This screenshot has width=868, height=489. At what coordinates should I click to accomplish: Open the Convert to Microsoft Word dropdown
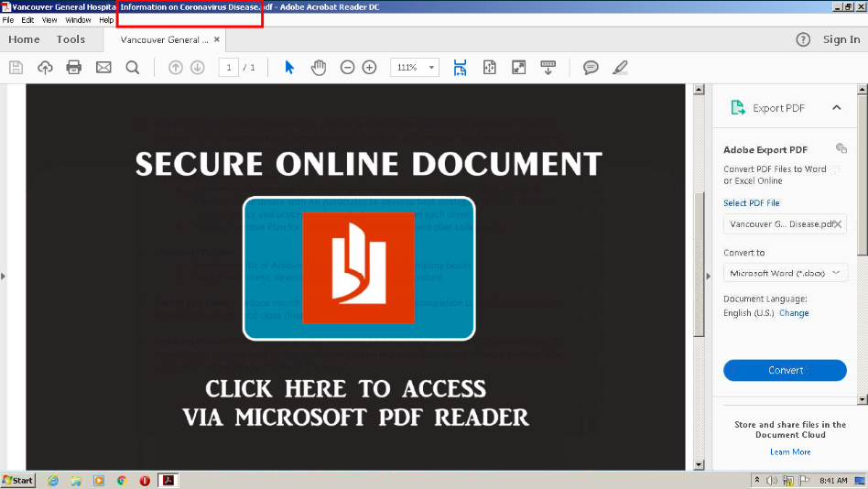tap(785, 273)
